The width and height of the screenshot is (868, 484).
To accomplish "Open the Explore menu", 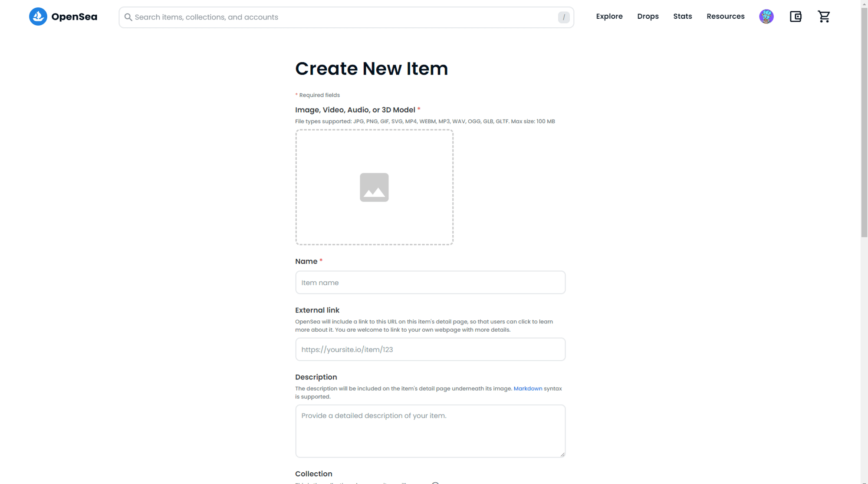I will (609, 16).
